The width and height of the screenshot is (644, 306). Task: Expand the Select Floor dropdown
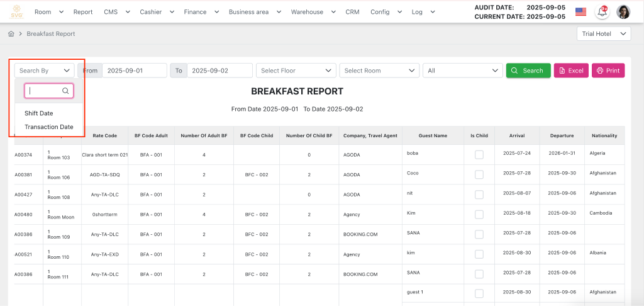pos(296,71)
